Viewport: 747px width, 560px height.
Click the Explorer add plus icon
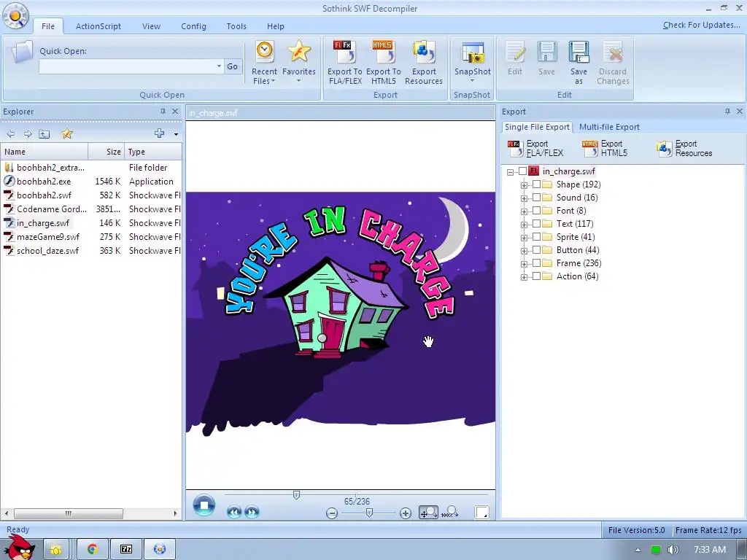(x=160, y=134)
